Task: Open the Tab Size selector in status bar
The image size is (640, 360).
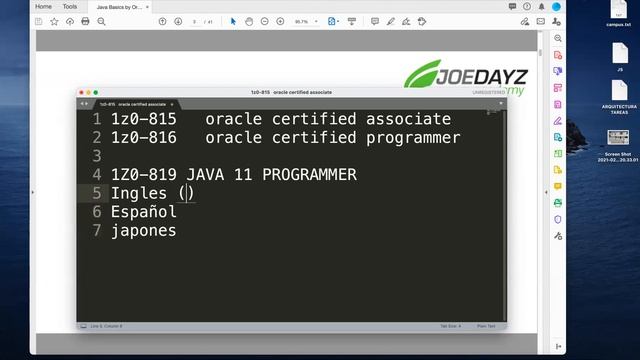Action: click(x=451, y=326)
